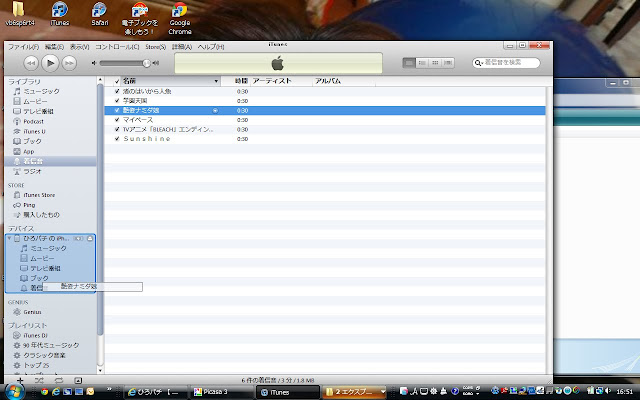Image resolution: width=640 pixels, height=400 pixels.
Task: Toggle repeat at bottom of iTunes
Action: click(x=58, y=380)
